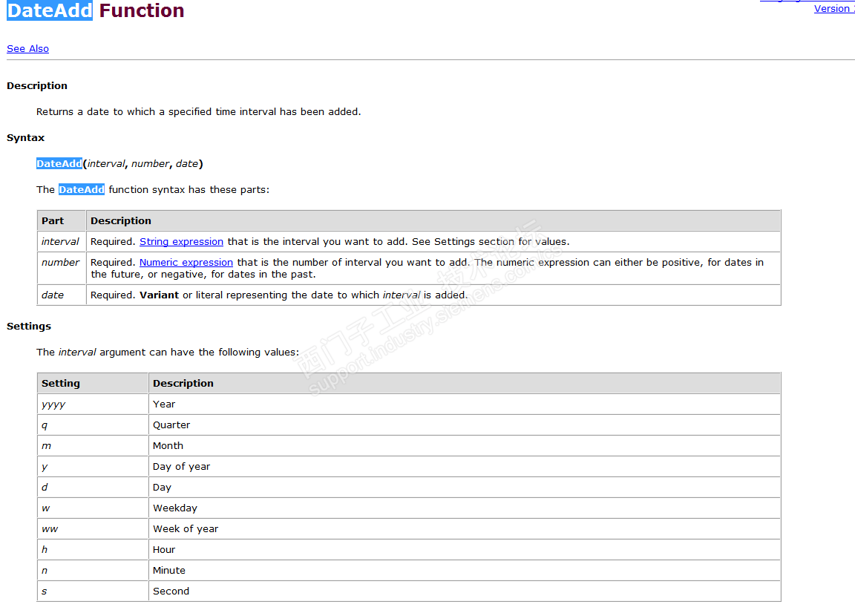Select the date cell in Part table
The width and height of the screenshot is (855, 616).
click(53, 295)
